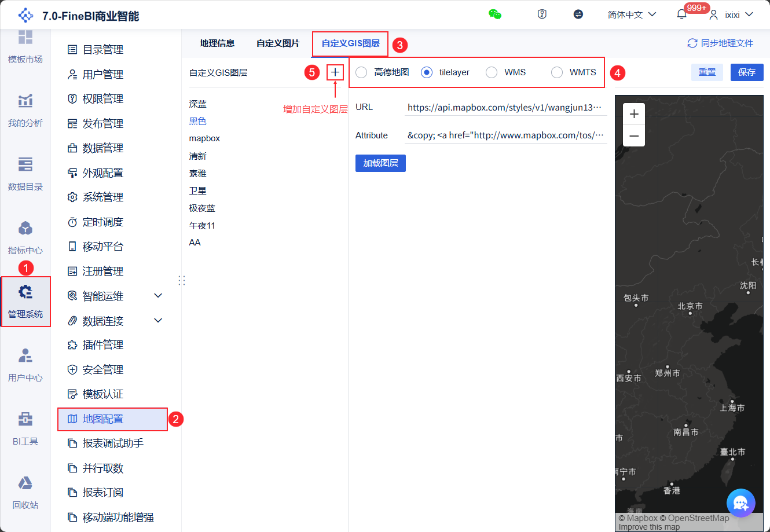The width and height of the screenshot is (770, 532).
Task: Open the ixixi user account dropdown
Action: 731,14
